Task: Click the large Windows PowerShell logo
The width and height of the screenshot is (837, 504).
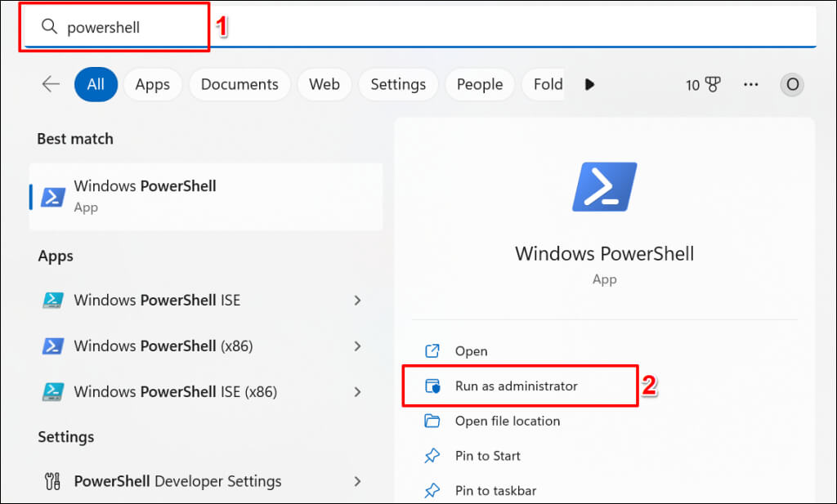Action: click(604, 187)
